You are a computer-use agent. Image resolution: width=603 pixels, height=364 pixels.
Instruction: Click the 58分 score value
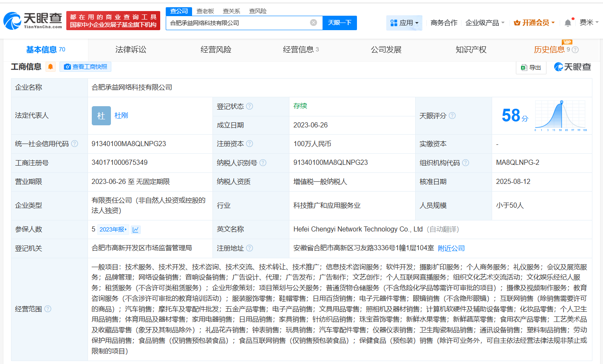(515, 116)
